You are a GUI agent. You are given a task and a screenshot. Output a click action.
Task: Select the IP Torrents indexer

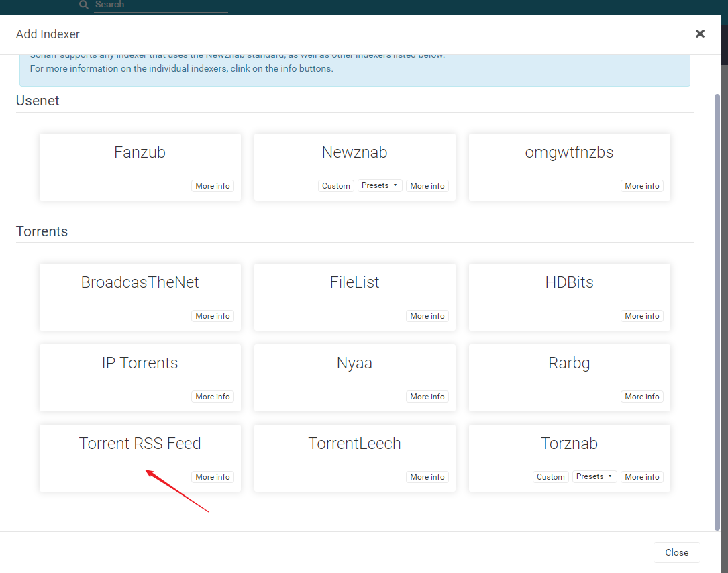pos(140,364)
